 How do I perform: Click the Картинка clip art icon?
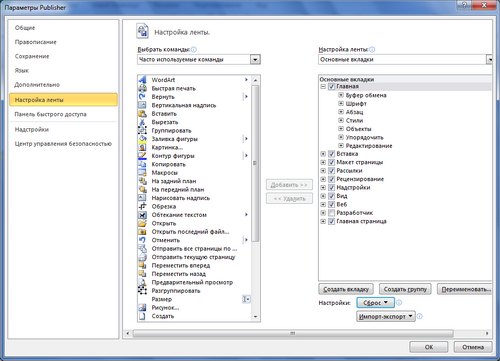(142, 147)
